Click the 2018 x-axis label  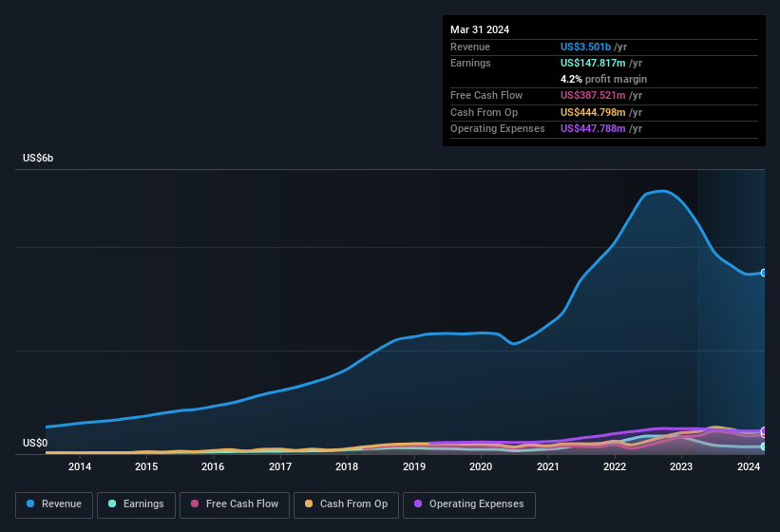coord(347,466)
